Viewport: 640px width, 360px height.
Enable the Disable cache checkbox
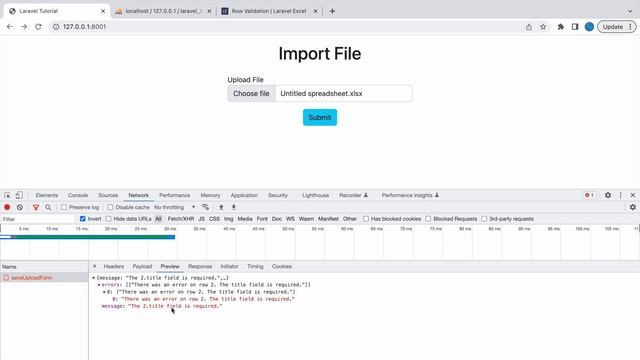coord(110,207)
